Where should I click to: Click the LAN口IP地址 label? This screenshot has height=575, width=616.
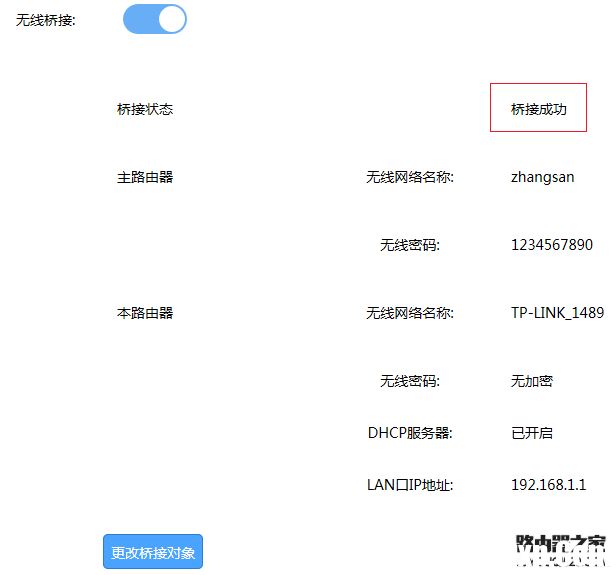(410, 485)
